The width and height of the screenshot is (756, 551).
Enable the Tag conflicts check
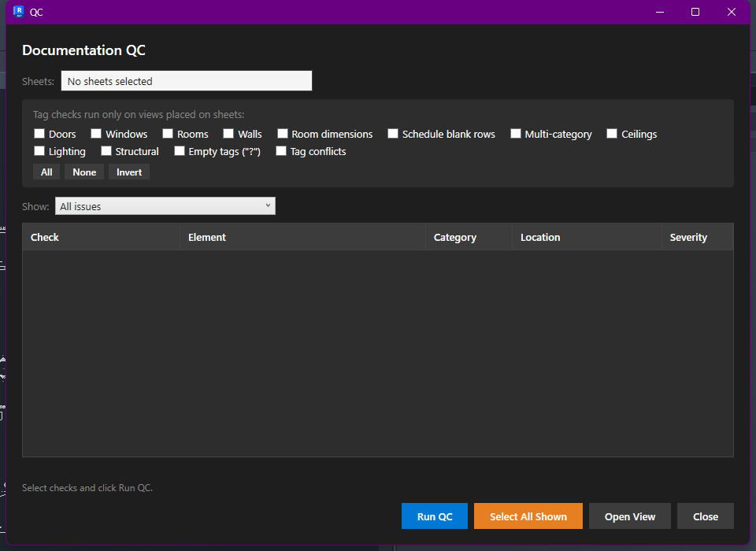click(281, 151)
